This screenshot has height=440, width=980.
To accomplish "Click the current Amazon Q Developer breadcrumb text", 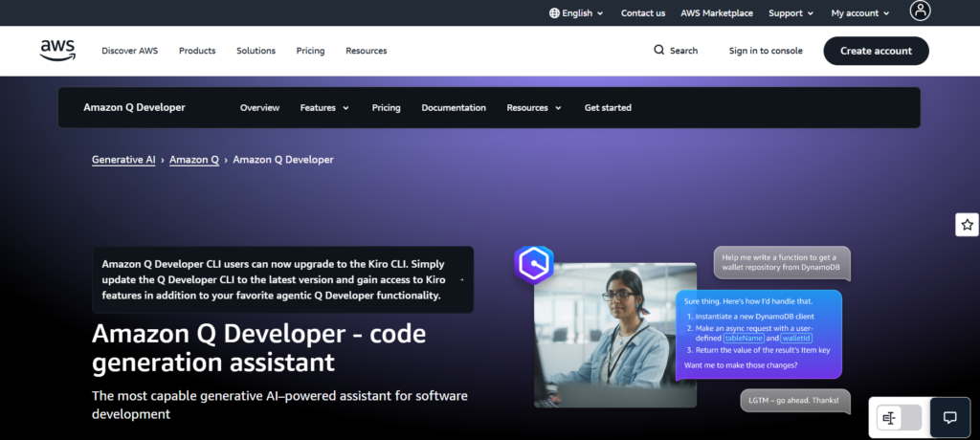I will 283,160.
